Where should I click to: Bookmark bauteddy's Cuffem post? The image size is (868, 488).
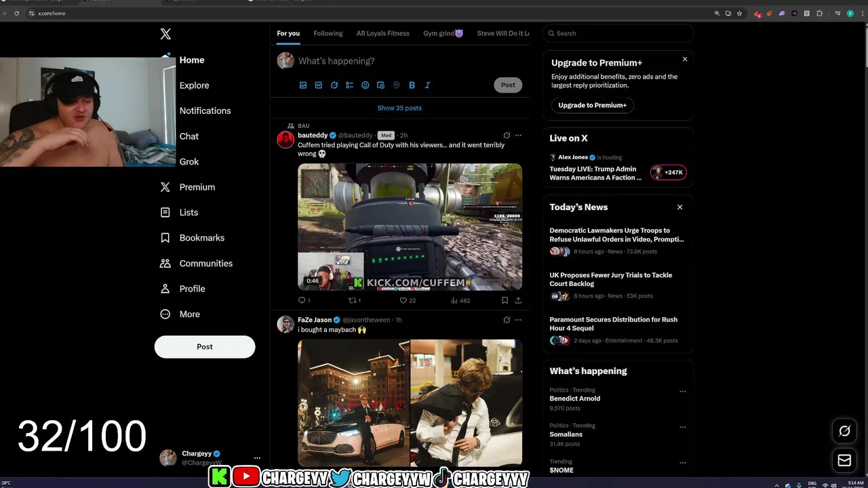(505, 300)
